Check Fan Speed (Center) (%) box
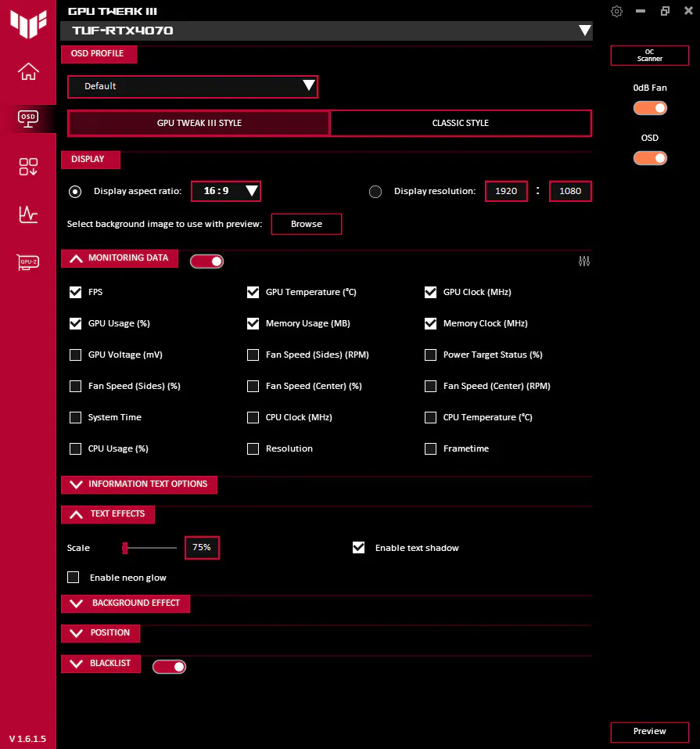Image resolution: width=700 pixels, height=749 pixels. point(253,386)
